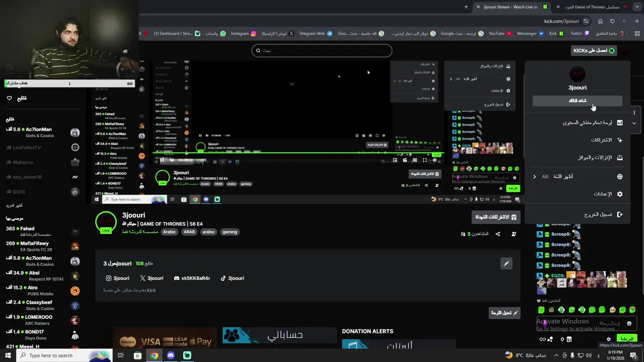Screen dimensions: 644x362
Task: Expand the creator dashboard chevron
Action: click(634, 123)
